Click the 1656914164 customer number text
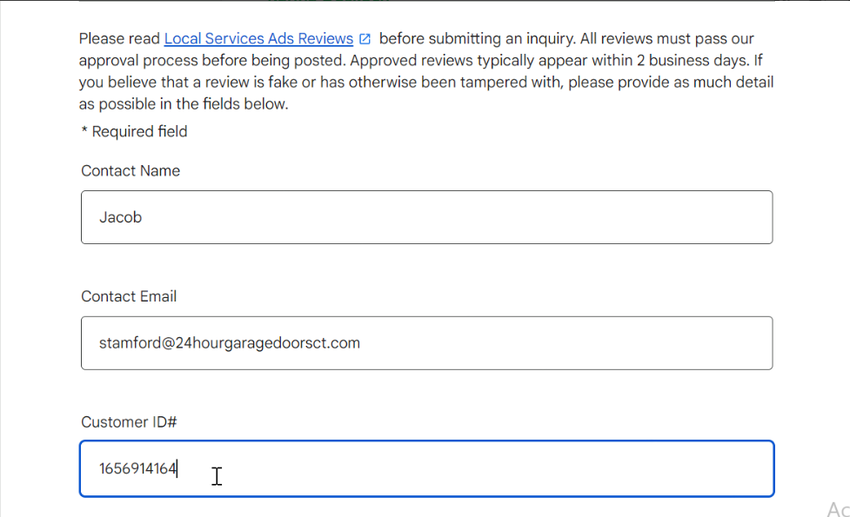The height and width of the screenshot is (517, 850). 137,468
